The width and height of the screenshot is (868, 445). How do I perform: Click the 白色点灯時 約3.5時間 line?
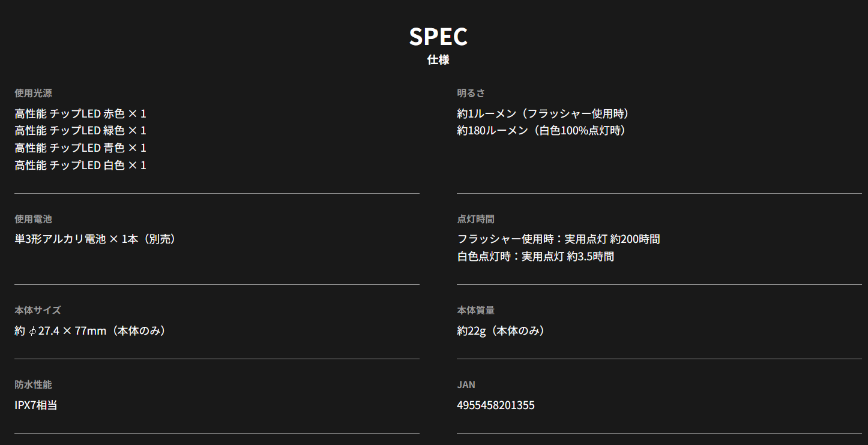pyautogui.click(x=535, y=257)
